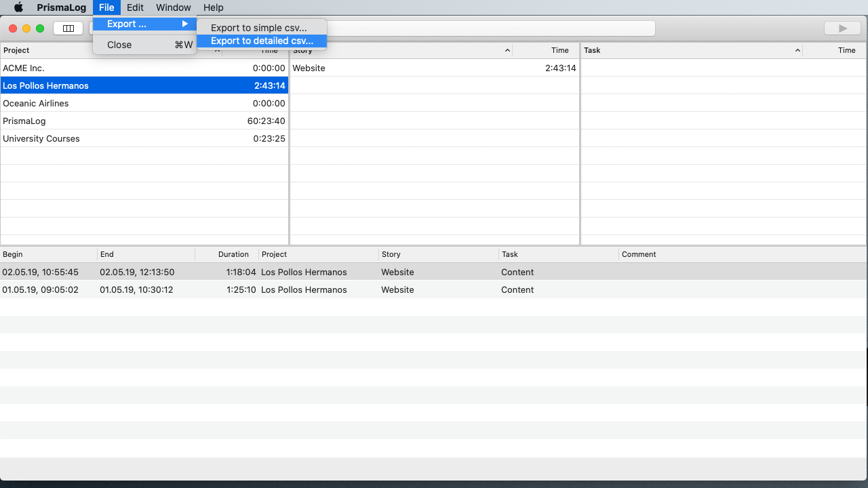Open the PrismaLog application menu
Screen dimensions: 868x488
(x=61, y=7)
